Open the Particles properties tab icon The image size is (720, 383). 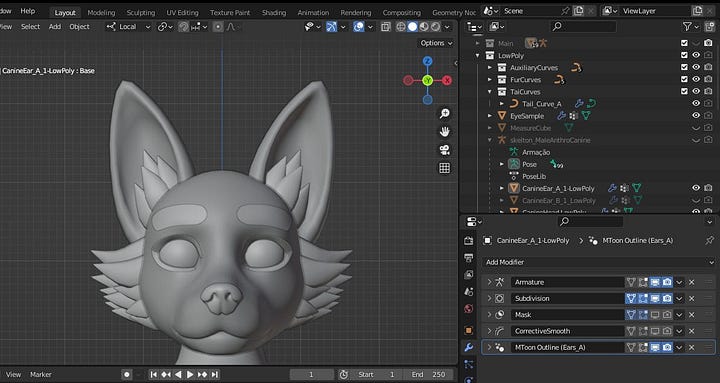pyautogui.click(x=468, y=364)
